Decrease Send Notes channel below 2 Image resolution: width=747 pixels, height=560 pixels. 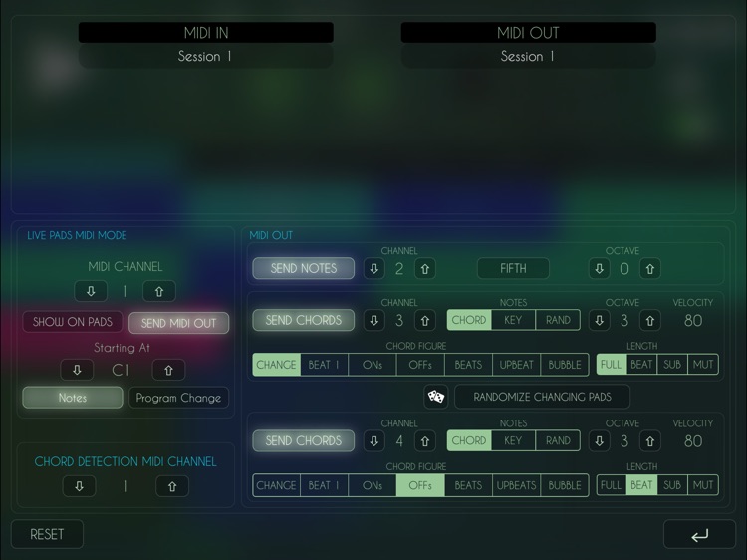click(374, 269)
